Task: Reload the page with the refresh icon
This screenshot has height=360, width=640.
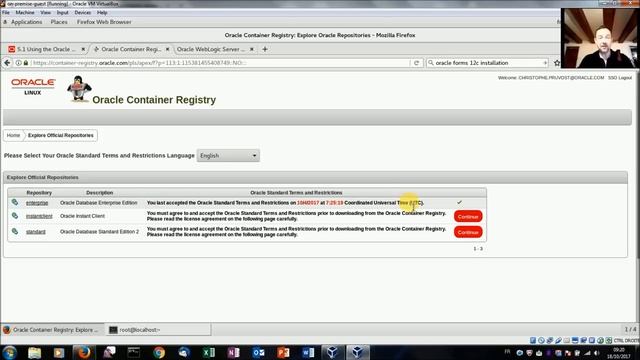Action: (416, 63)
